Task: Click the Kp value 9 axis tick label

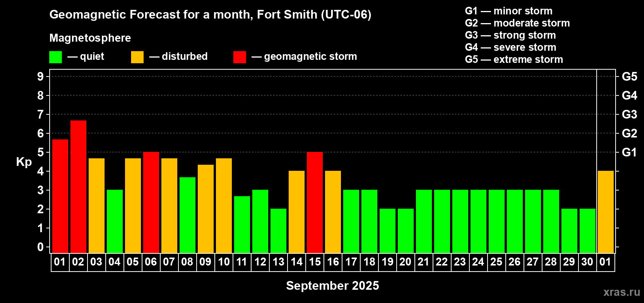Action: click(41, 77)
